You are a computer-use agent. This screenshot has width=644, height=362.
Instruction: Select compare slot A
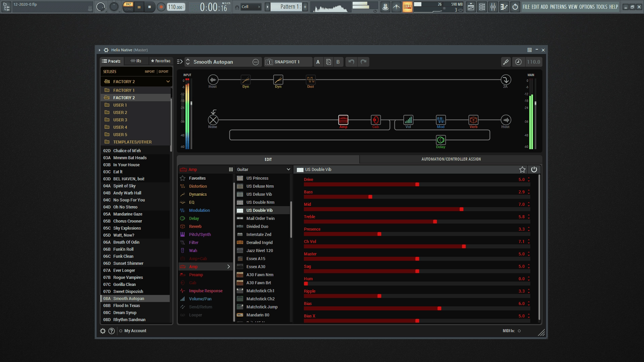click(318, 62)
